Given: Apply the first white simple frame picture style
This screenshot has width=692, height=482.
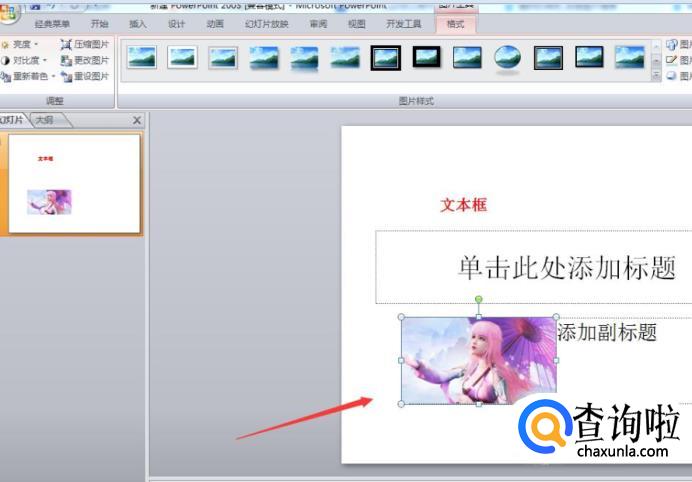Looking at the screenshot, I should (142, 57).
